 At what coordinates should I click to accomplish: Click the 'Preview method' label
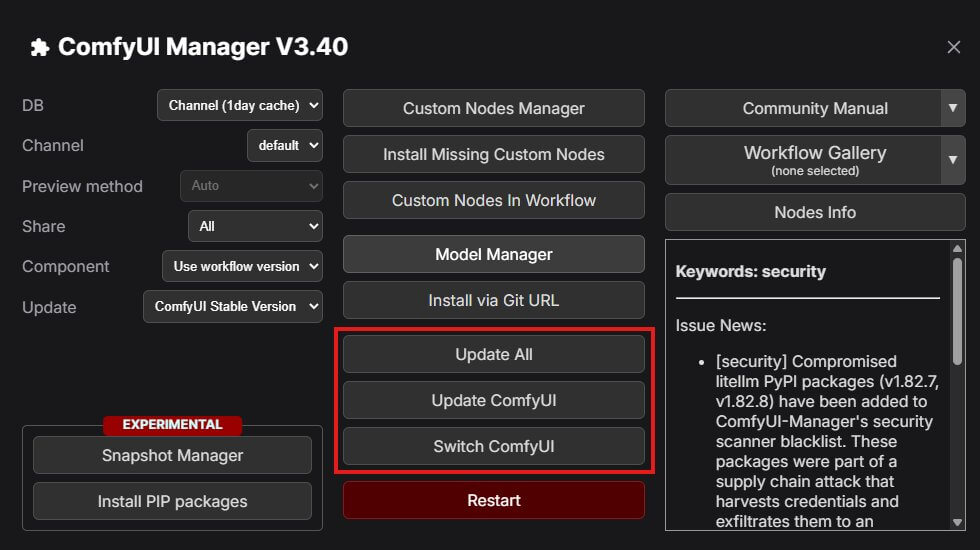(x=82, y=186)
